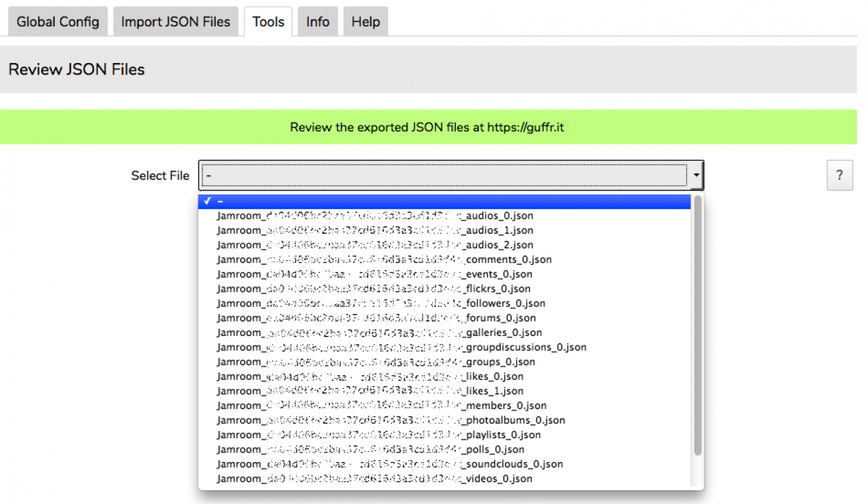Choose the likes_1.json file
Image resolution: width=867 pixels, height=504 pixels.
coord(370,391)
